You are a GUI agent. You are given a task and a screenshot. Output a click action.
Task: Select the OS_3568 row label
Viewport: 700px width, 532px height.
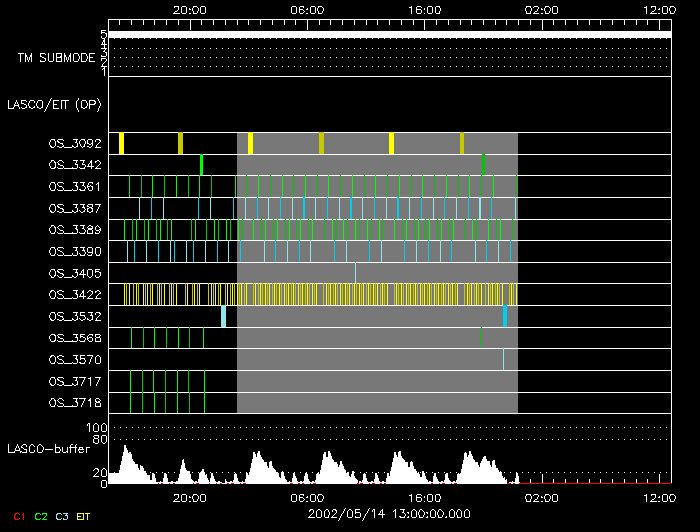click(x=75, y=338)
